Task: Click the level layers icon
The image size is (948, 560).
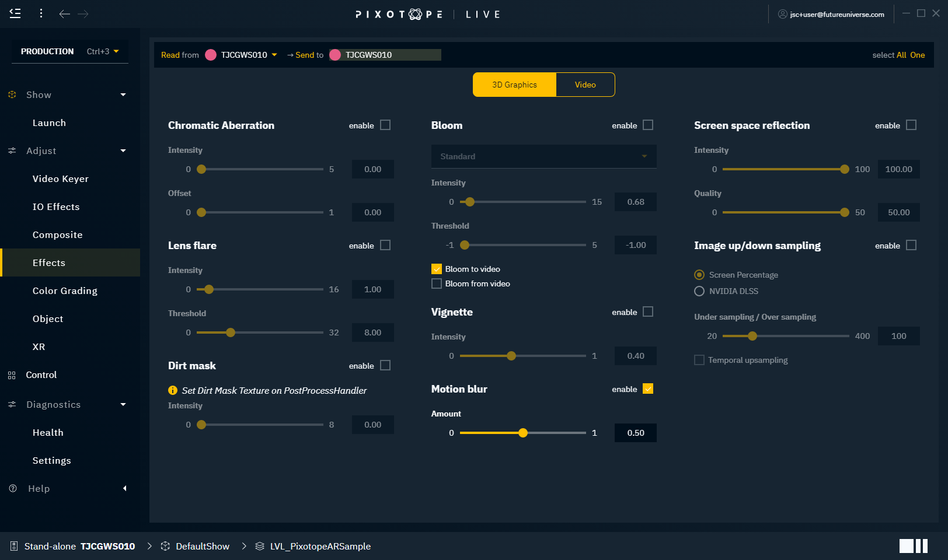Action: pyautogui.click(x=260, y=546)
